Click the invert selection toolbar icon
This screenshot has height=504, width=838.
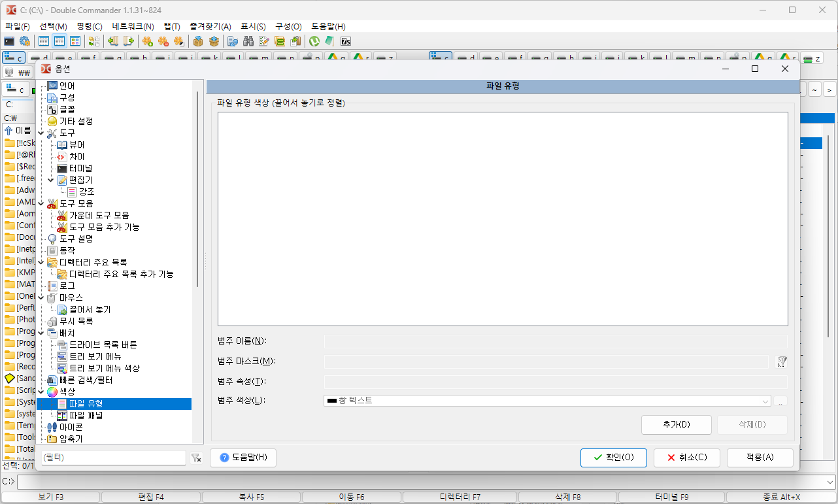(178, 41)
